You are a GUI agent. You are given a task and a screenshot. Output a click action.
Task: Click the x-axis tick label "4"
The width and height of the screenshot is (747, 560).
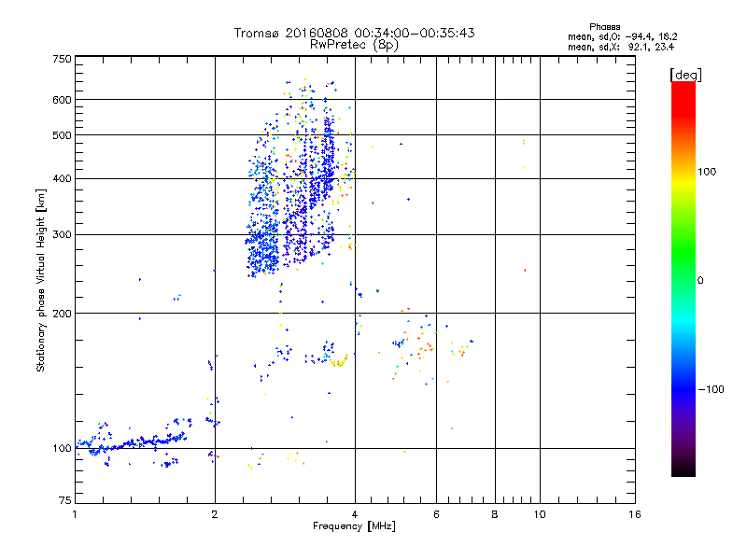pos(355,514)
